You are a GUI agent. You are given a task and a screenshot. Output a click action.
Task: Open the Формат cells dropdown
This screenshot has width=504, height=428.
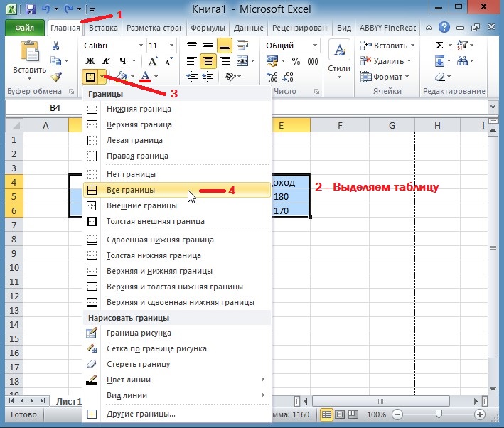click(385, 77)
